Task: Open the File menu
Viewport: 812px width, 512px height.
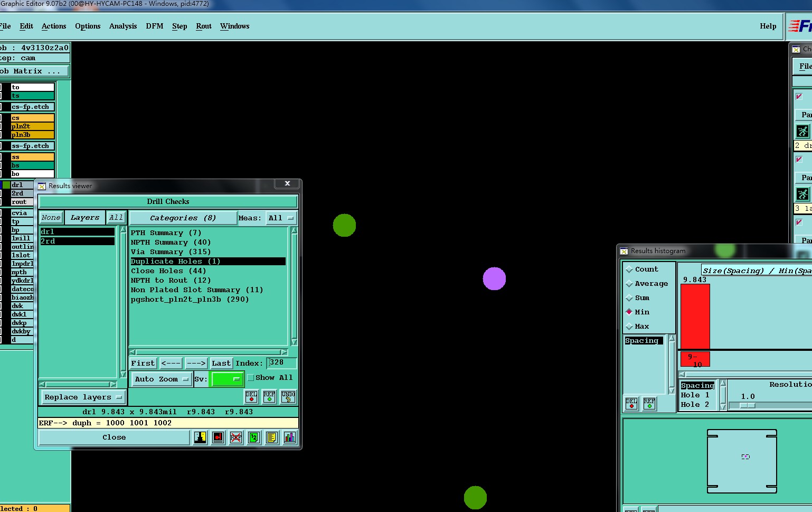Action: click(x=5, y=26)
